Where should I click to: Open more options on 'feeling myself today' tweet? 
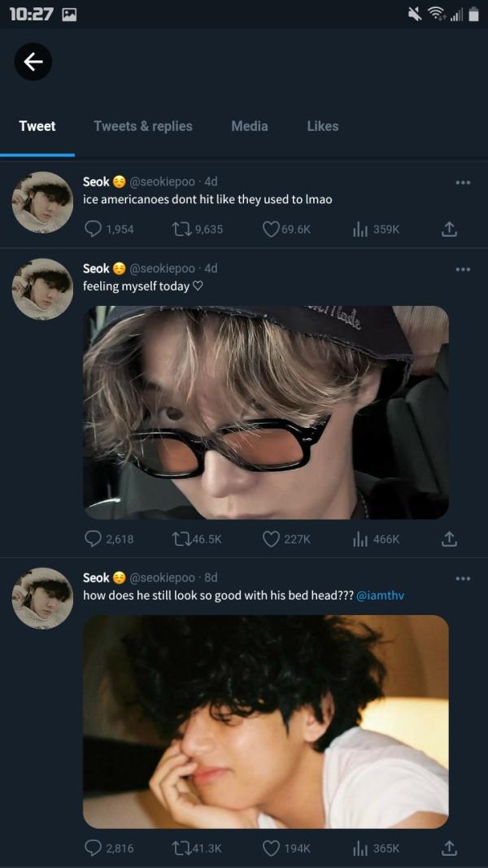click(463, 269)
